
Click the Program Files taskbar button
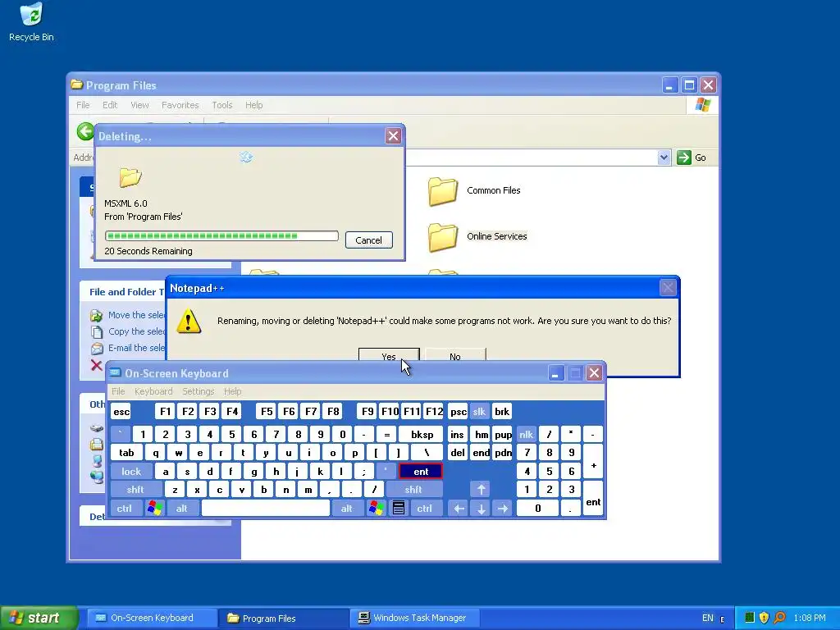[x=284, y=618]
